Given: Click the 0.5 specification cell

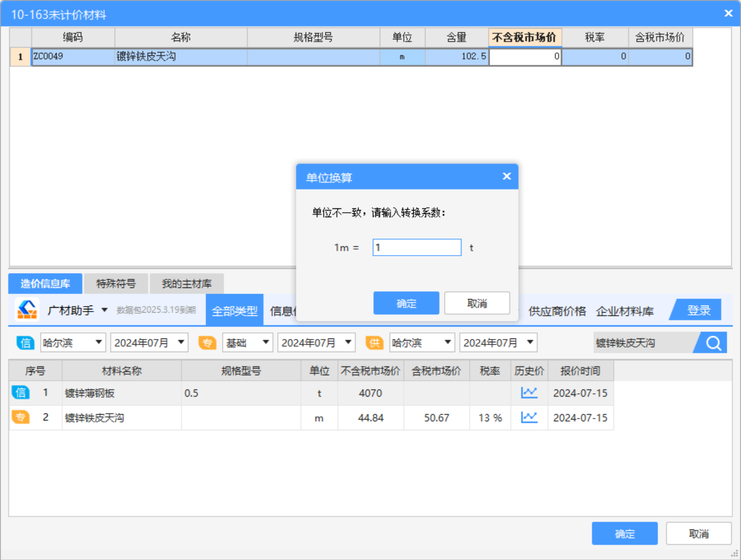Looking at the screenshot, I should tap(241, 393).
